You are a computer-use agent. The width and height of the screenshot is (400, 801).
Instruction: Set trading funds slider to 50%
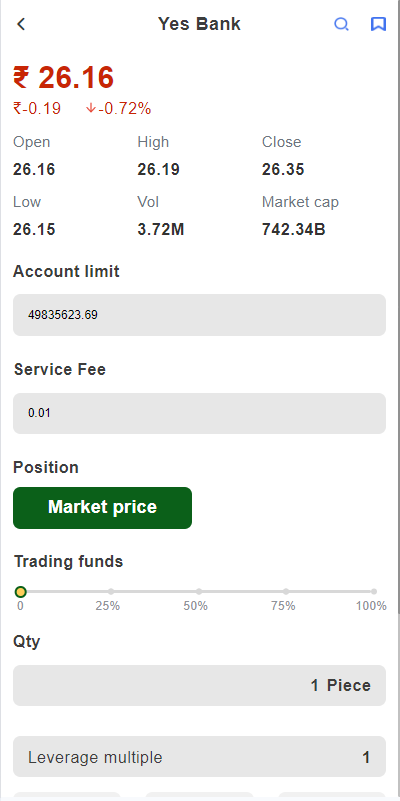click(x=199, y=592)
